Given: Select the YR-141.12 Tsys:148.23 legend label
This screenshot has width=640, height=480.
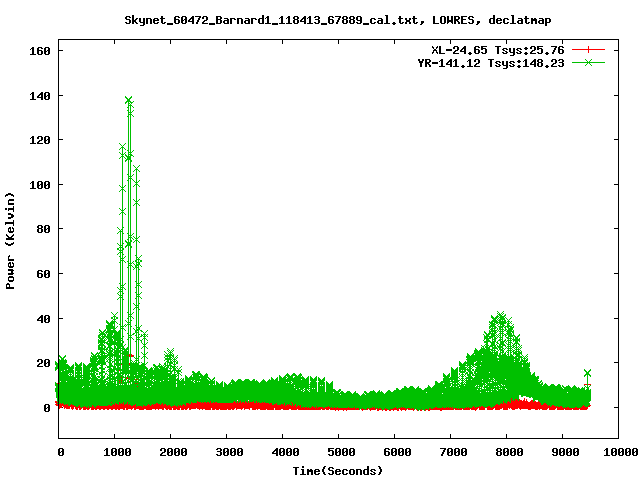Looking at the screenshot, I should [x=491, y=63].
